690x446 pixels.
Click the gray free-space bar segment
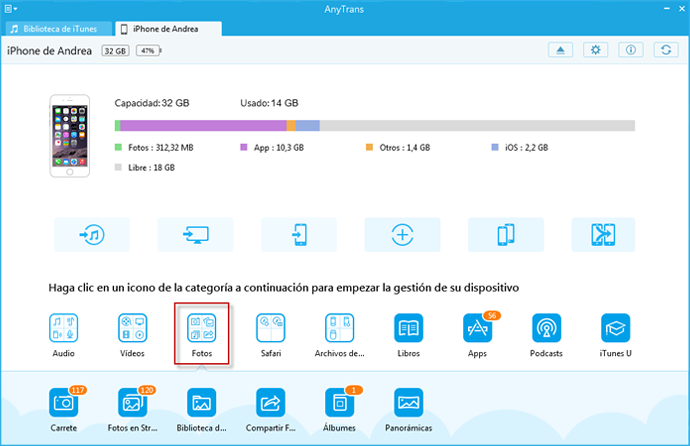(x=477, y=126)
